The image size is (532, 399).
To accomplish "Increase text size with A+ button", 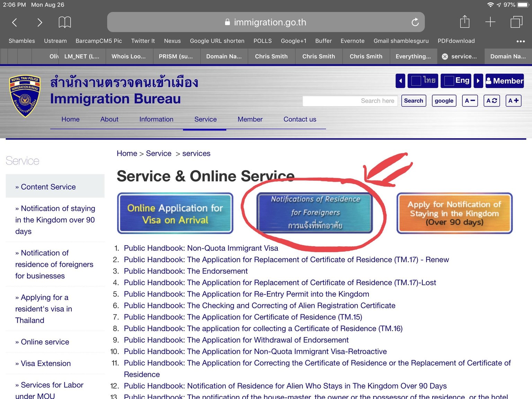I will click(x=513, y=101).
